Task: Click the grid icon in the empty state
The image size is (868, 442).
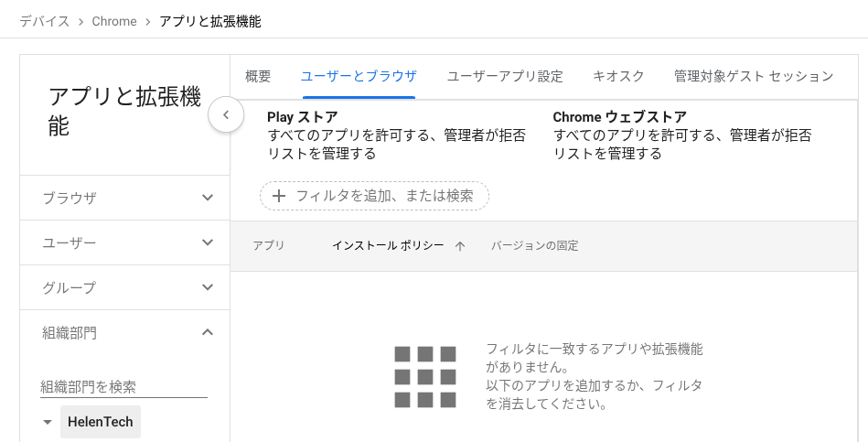Action: click(x=424, y=376)
